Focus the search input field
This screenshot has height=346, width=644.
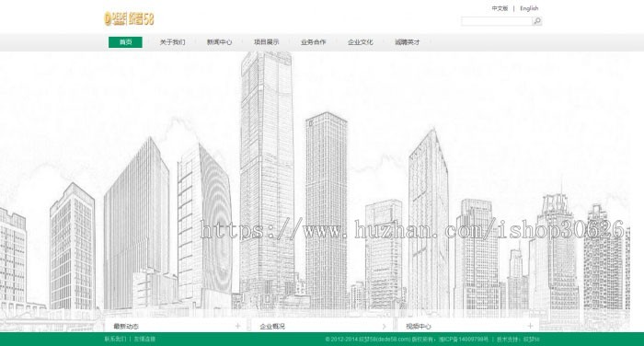pos(497,21)
